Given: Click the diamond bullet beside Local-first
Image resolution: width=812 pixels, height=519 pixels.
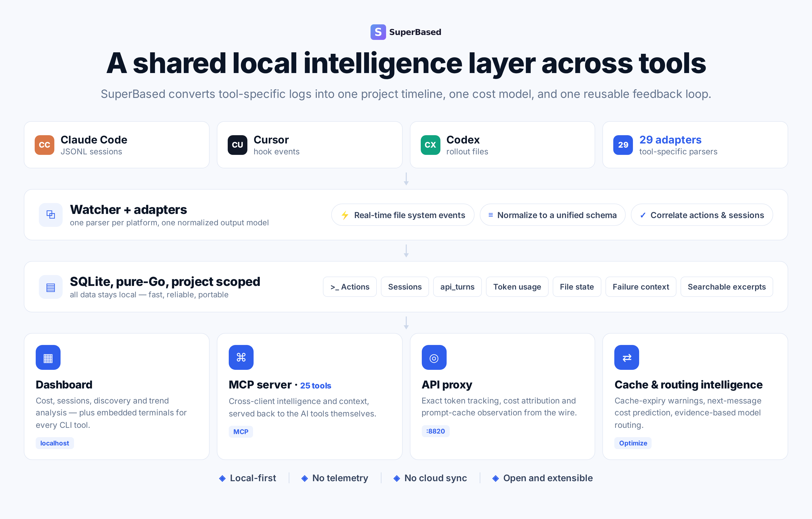Looking at the screenshot, I should [x=222, y=479].
